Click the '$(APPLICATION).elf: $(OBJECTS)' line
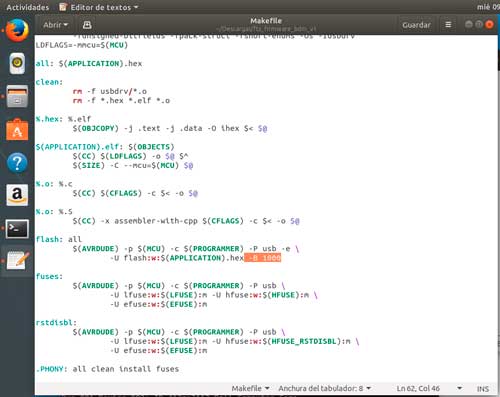 [x=105, y=147]
